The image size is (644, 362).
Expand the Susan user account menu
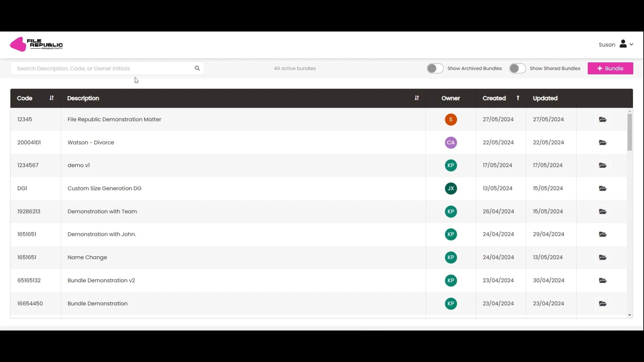pos(616,45)
